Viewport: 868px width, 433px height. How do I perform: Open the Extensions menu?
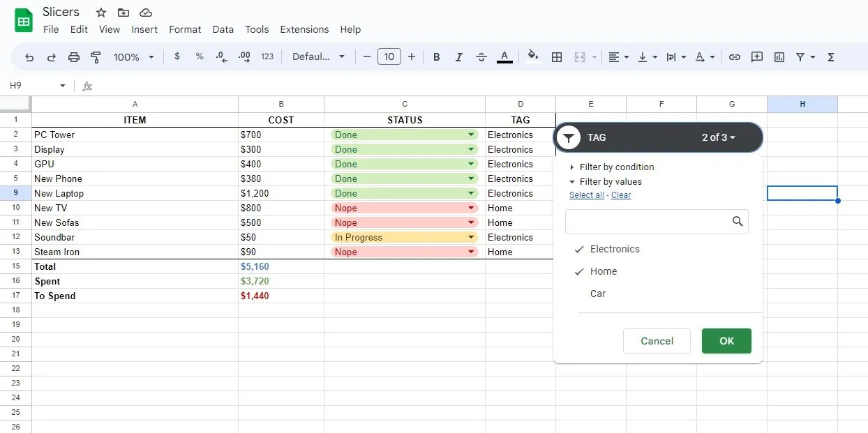tap(304, 29)
